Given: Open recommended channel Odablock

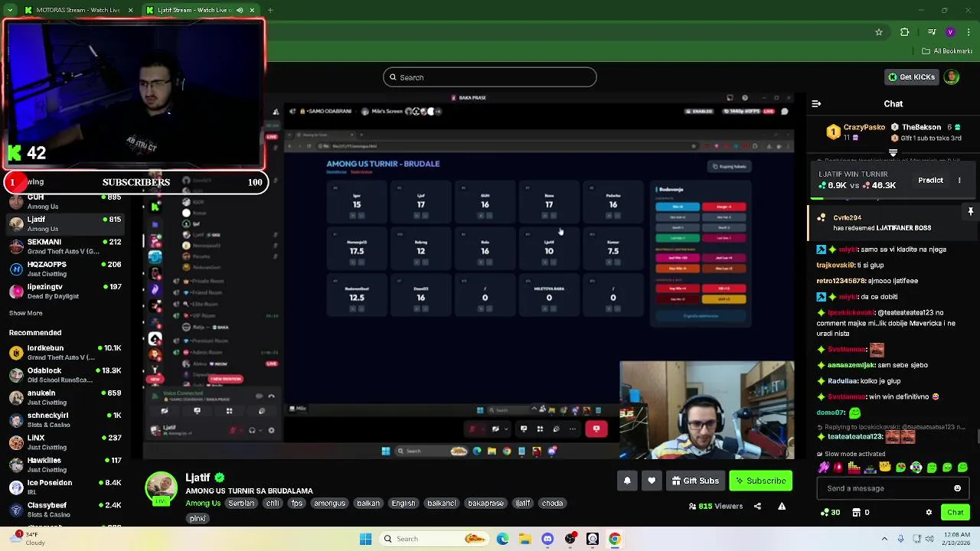Looking at the screenshot, I should pos(65,375).
